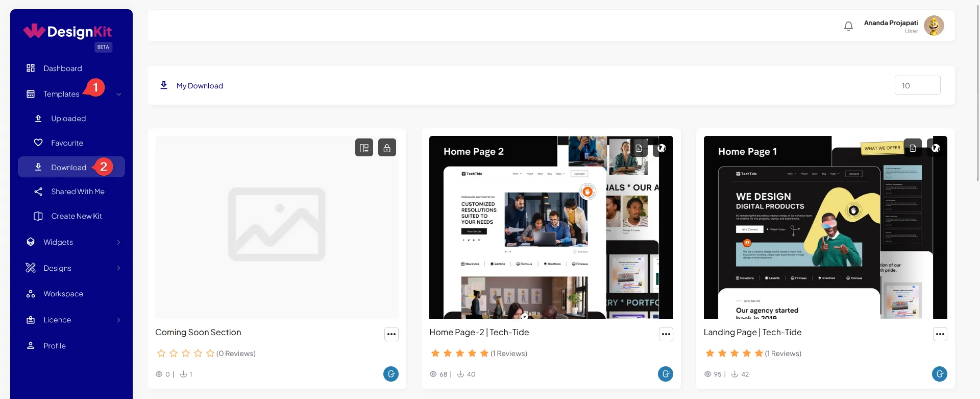The height and width of the screenshot is (399, 980).
Task: Click the Shared With Me share icon
Action: [38, 192]
